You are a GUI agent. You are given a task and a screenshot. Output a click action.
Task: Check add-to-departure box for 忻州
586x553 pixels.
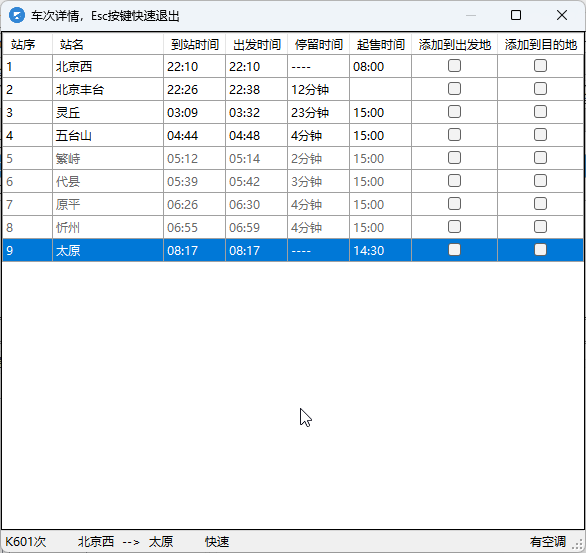454,227
